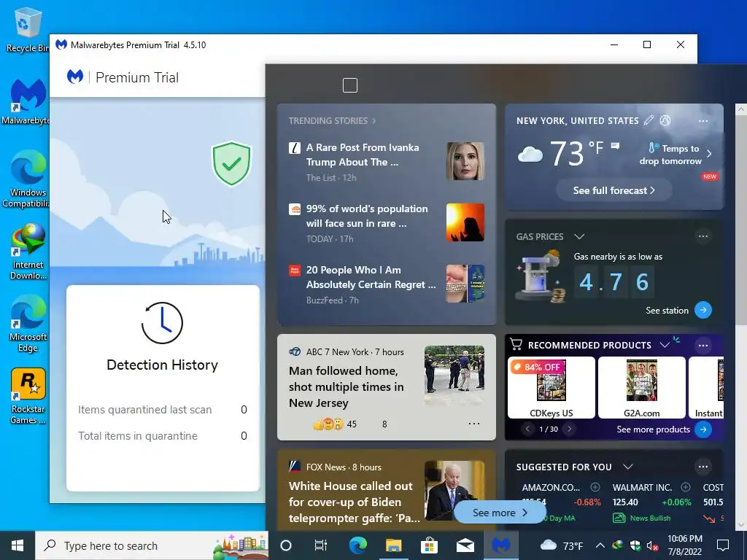Click Start button
Image resolution: width=747 pixels, height=560 pixels.
[x=18, y=545]
